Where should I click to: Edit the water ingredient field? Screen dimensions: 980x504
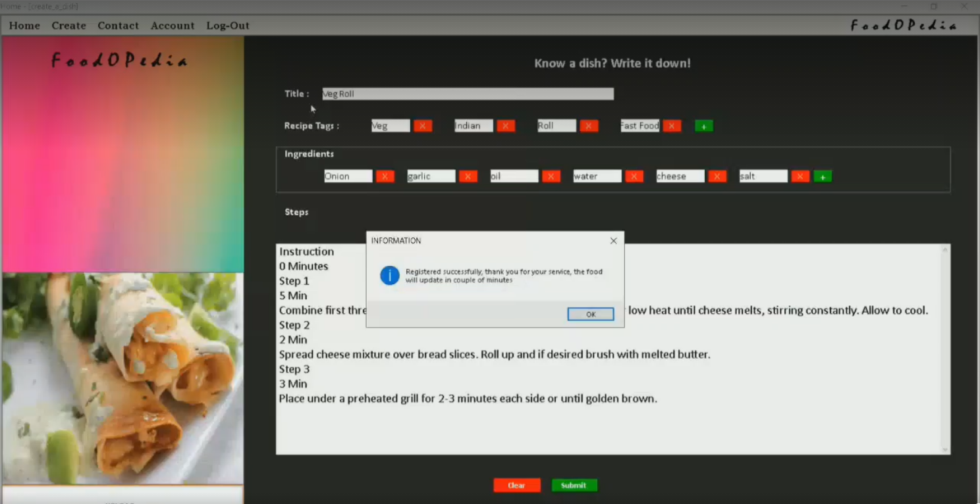tap(597, 176)
